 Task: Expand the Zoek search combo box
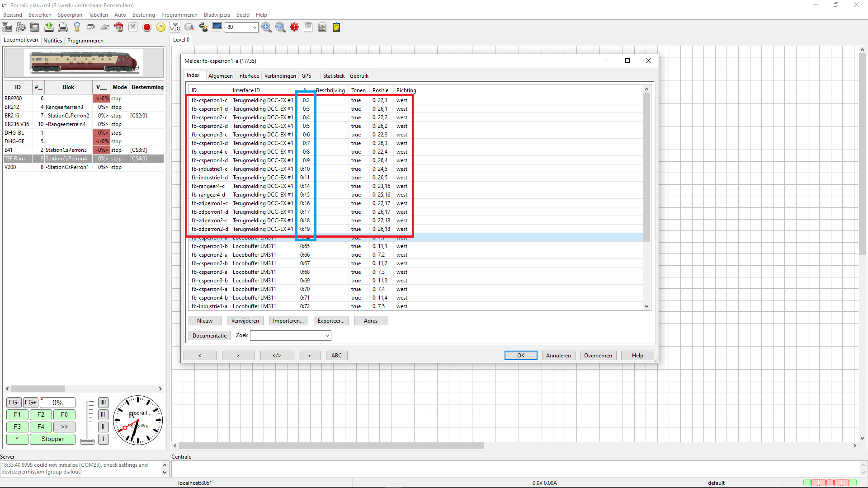pyautogui.click(x=327, y=336)
